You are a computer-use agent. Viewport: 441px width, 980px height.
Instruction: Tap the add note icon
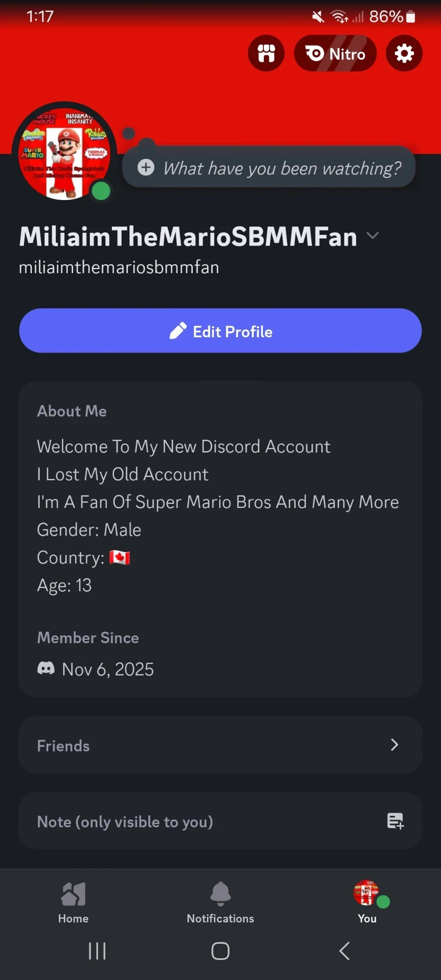[395, 821]
